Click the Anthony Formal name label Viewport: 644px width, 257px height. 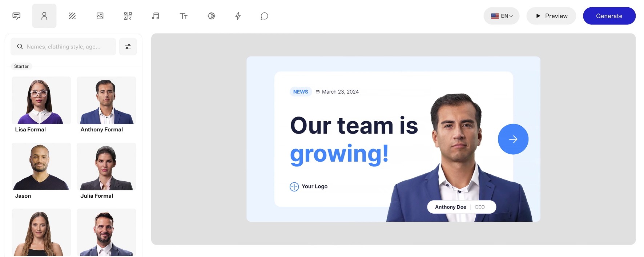click(x=102, y=130)
